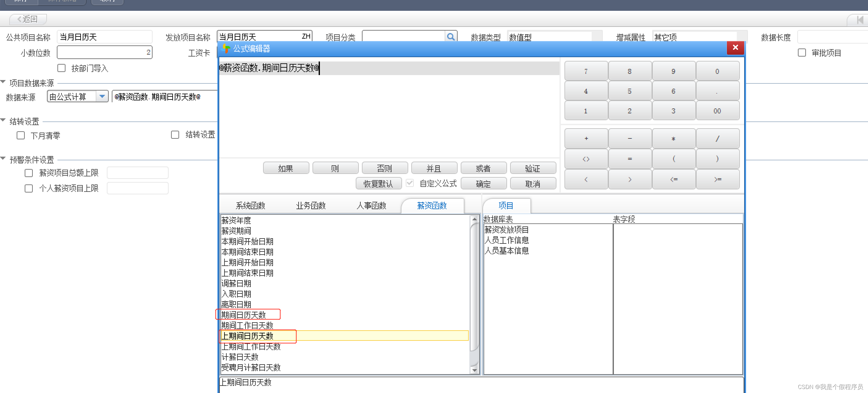Toggle the 自定义公式 checkbox
This screenshot has height=393, width=868.
tap(410, 183)
